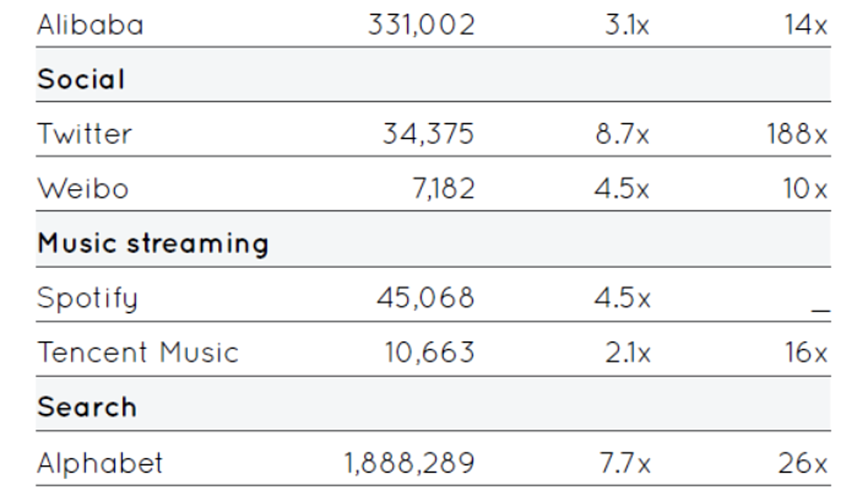Screen dimensions: 868x489
Task: Click Twitter's 8.7x value
Action: click(x=622, y=133)
